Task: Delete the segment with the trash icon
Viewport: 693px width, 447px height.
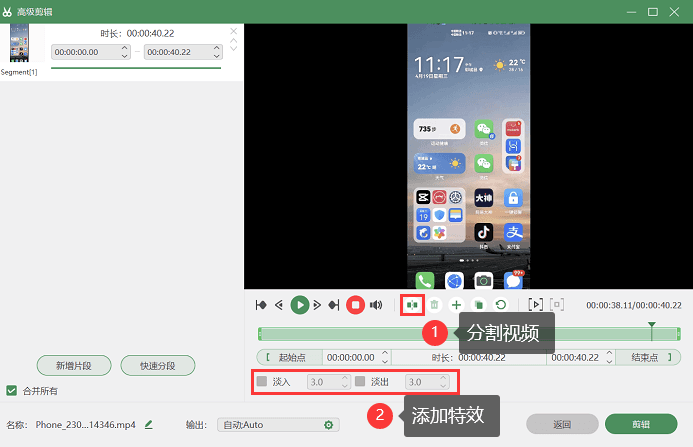Action: pos(434,305)
